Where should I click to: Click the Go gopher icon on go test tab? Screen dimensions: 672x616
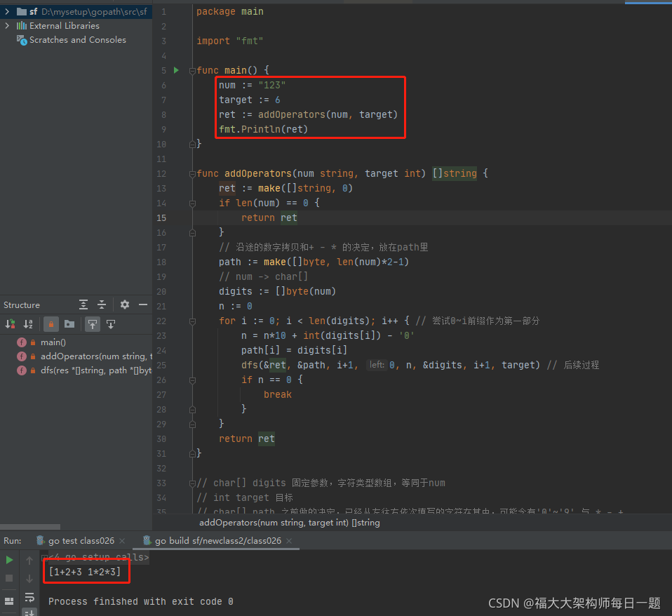(40, 540)
